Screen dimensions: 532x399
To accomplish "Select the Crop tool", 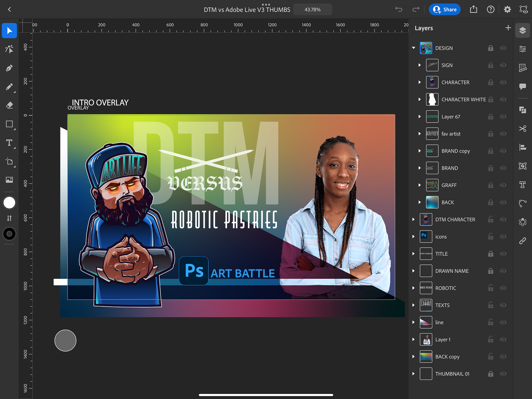I will pos(9,161).
